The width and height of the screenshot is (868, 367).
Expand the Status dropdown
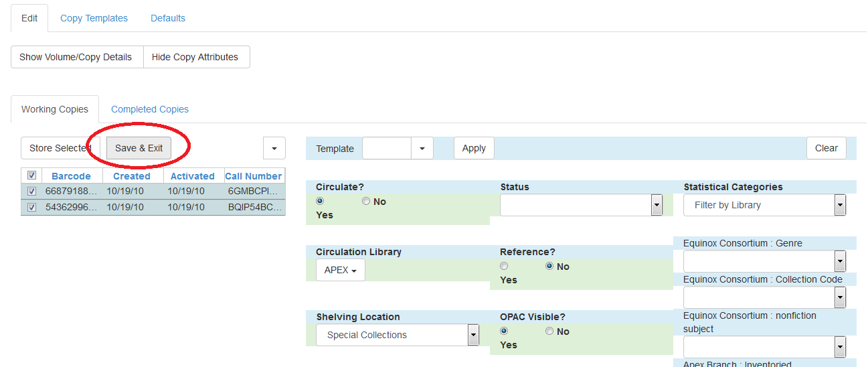pos(657,205)
